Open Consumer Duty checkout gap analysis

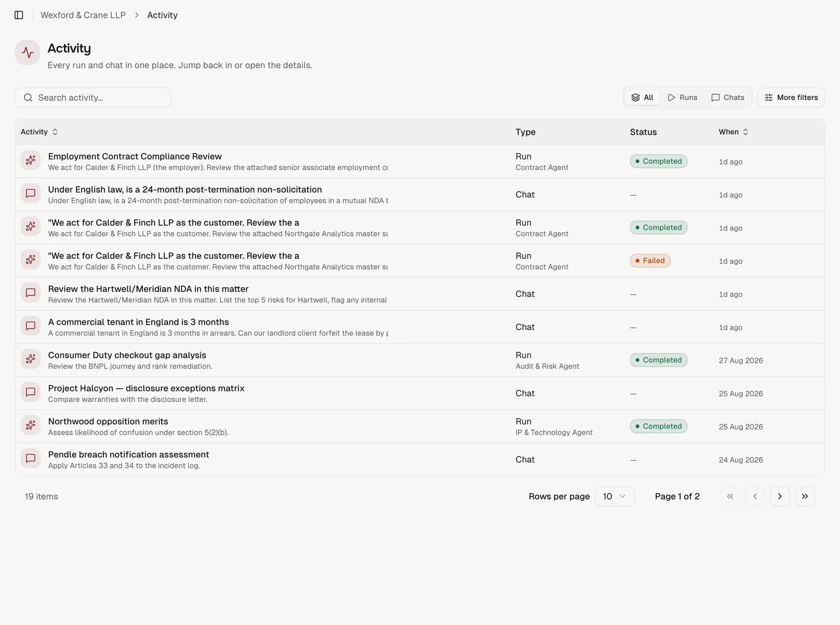pyautogui.click(x=127, y=355)
